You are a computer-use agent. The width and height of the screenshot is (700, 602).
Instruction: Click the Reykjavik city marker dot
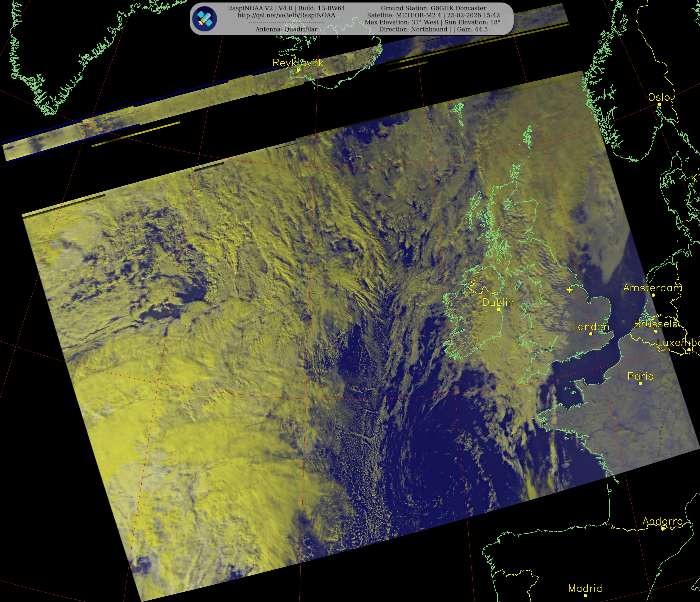click(298, 70)
